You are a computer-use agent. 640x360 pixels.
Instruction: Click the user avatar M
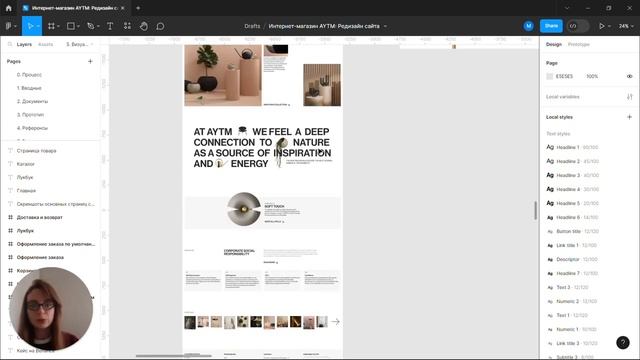pos(529,26)
